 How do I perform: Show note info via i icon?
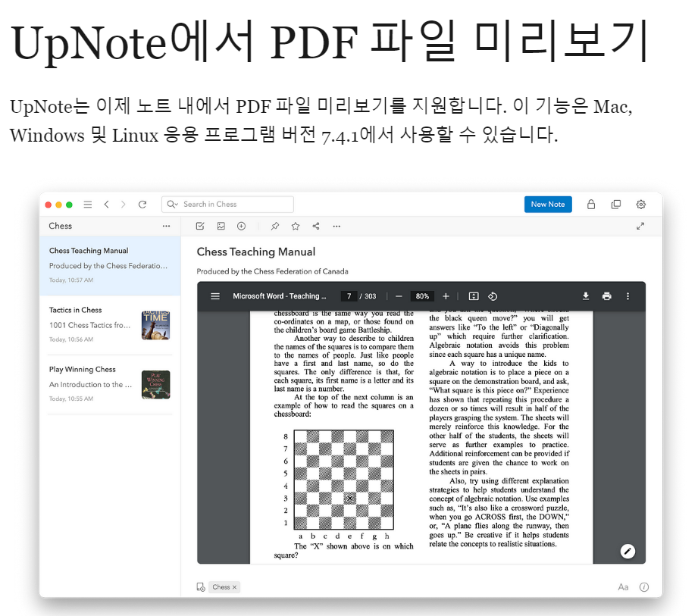click(x=643, y=587)
